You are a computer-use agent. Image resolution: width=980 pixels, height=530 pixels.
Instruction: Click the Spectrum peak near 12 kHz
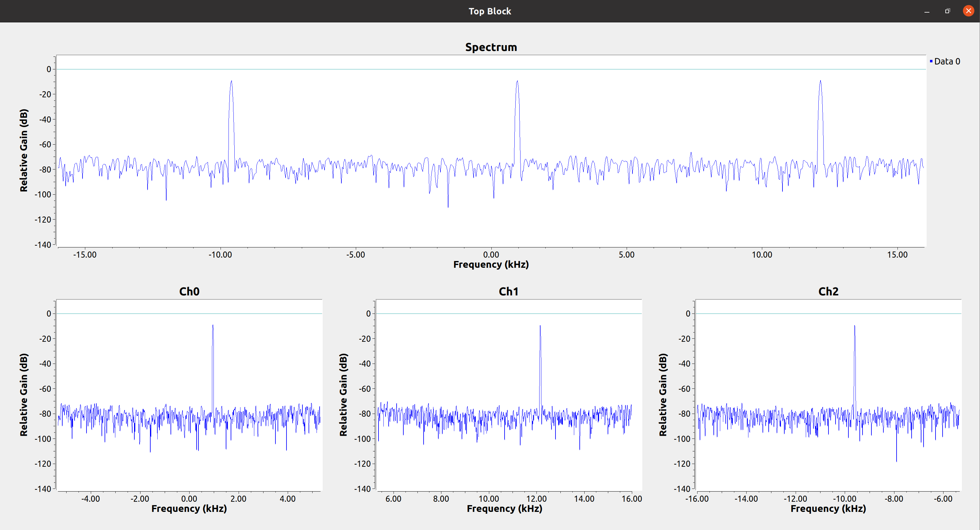pos(820,81)
